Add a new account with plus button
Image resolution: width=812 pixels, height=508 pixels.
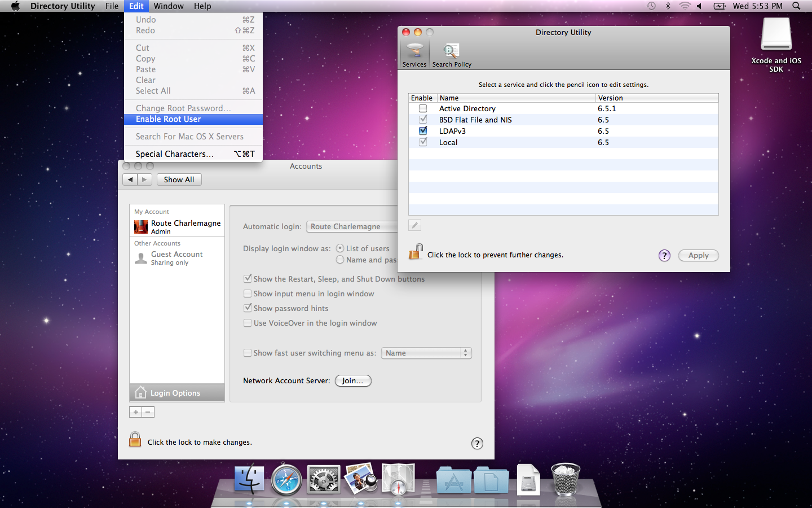tap(135, 412)
